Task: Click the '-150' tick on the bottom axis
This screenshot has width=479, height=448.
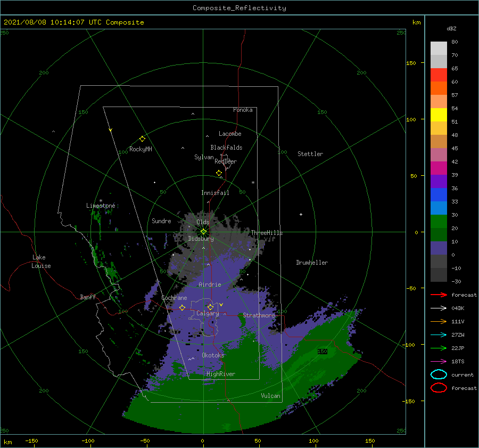Action: point(31,441)
